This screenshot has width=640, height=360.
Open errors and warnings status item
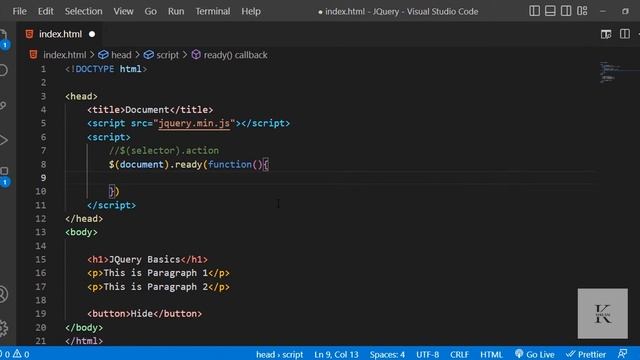tap(15, 354)
